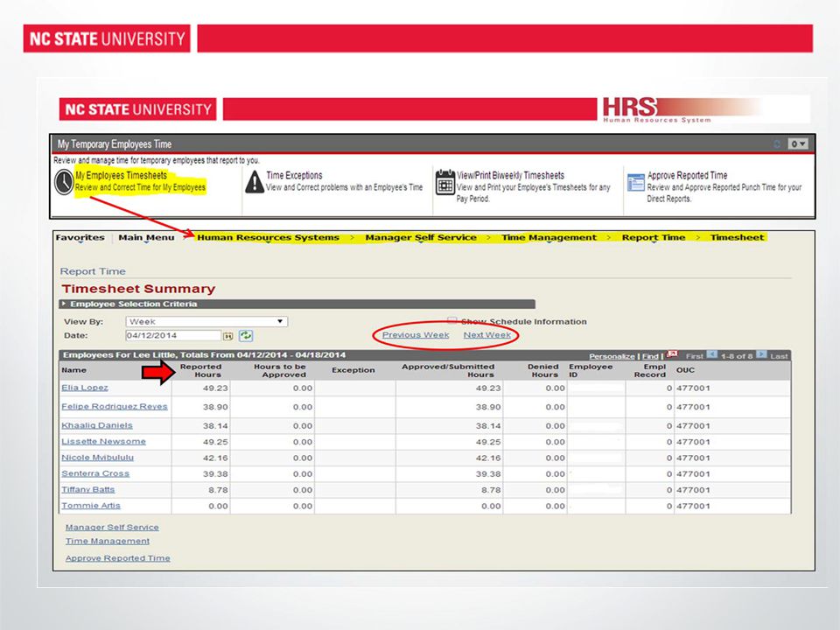The image size is (840, 630).
Task: Toggle the Show Schedule Information checkbox
Action: tap(452, 320)
